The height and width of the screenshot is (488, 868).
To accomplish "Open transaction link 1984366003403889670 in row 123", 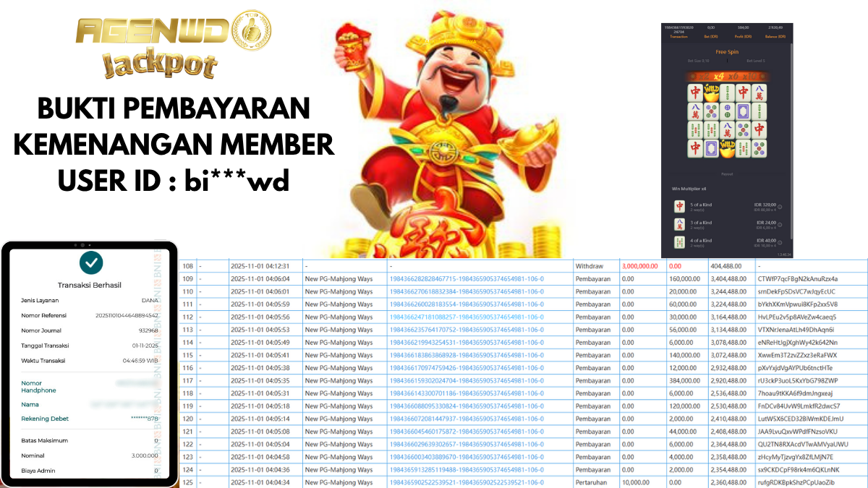I will [467, 457].
